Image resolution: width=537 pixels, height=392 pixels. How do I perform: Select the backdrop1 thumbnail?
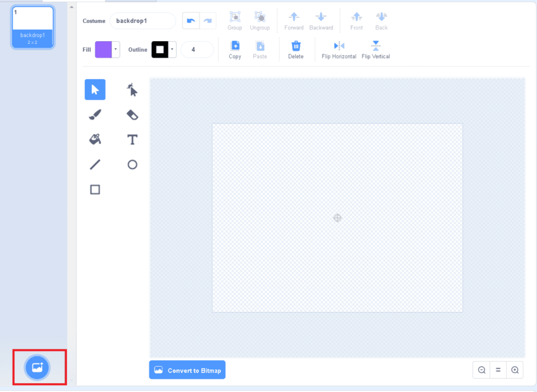click(33, 27)
